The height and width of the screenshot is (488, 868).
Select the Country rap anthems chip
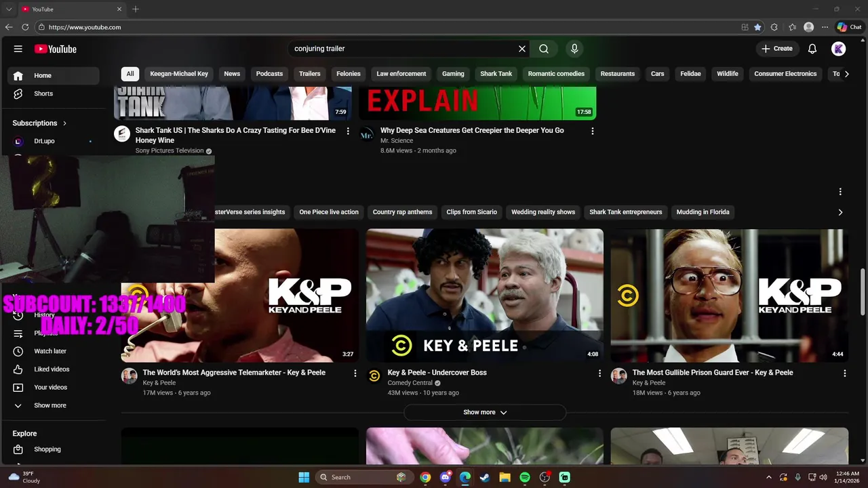(x=402, y=212)
